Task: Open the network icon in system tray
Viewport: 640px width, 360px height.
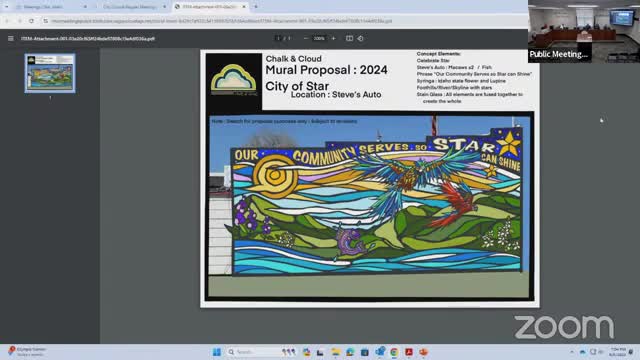Action: [593, 352]
